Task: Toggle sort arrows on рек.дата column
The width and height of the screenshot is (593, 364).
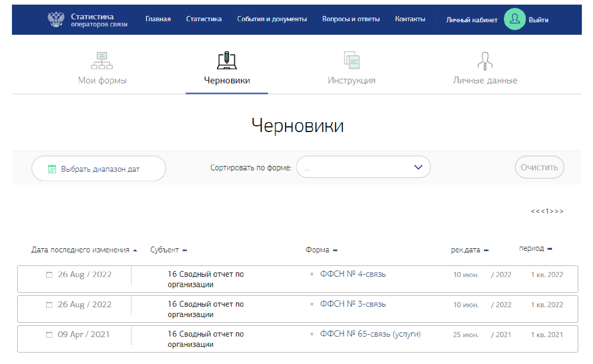Action: [x=486, y=250]
